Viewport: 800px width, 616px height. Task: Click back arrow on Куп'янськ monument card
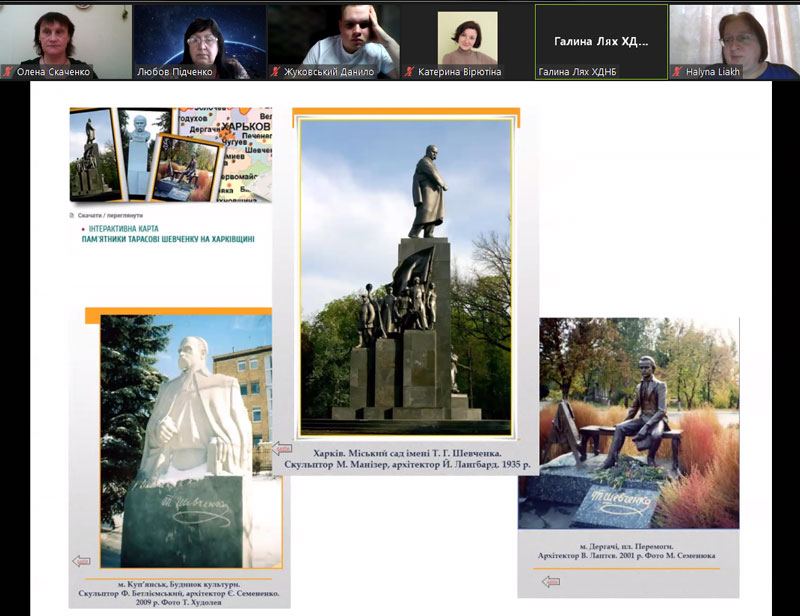(x=81, y=561)
